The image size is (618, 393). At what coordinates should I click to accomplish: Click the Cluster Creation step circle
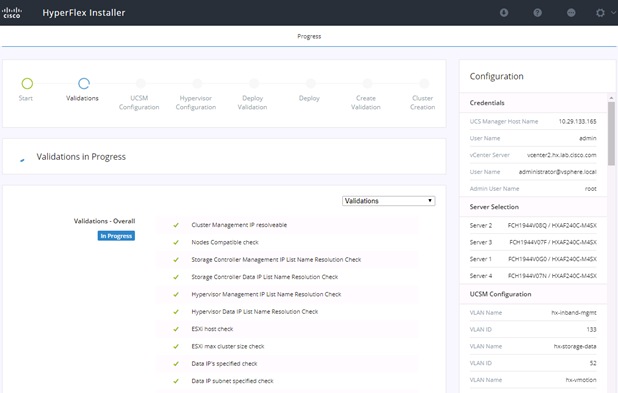click(x=424, y=83)
